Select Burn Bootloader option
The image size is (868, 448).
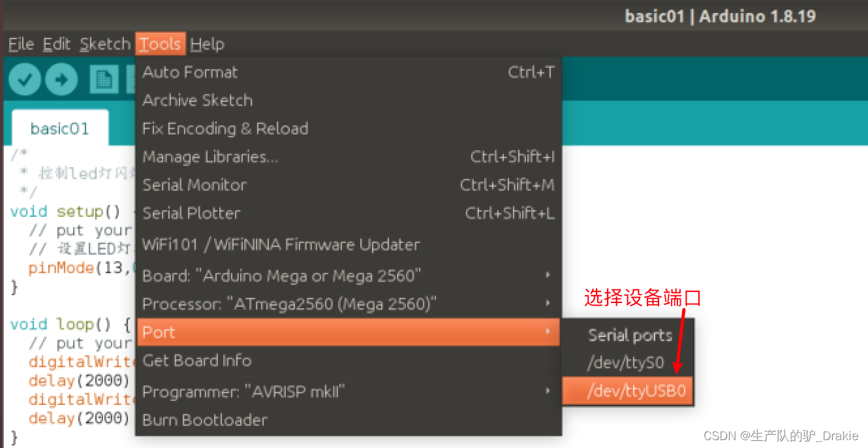349,419
